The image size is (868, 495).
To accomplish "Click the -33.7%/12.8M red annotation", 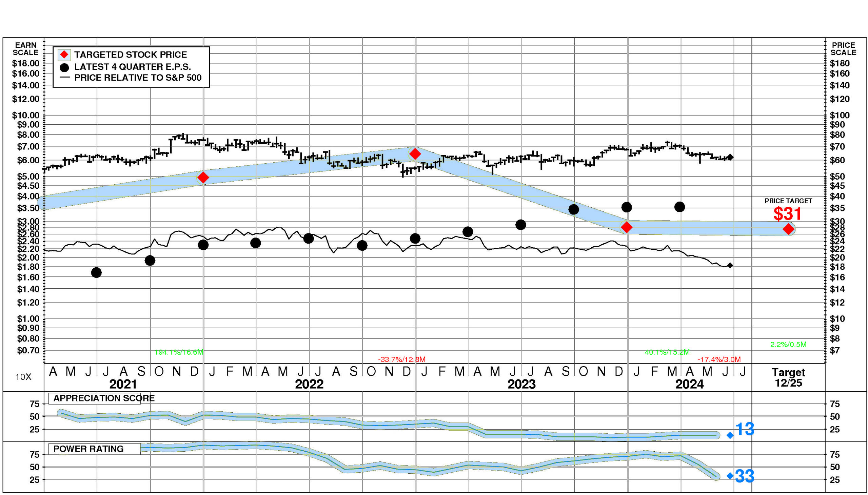I will [x=401, y=359].
